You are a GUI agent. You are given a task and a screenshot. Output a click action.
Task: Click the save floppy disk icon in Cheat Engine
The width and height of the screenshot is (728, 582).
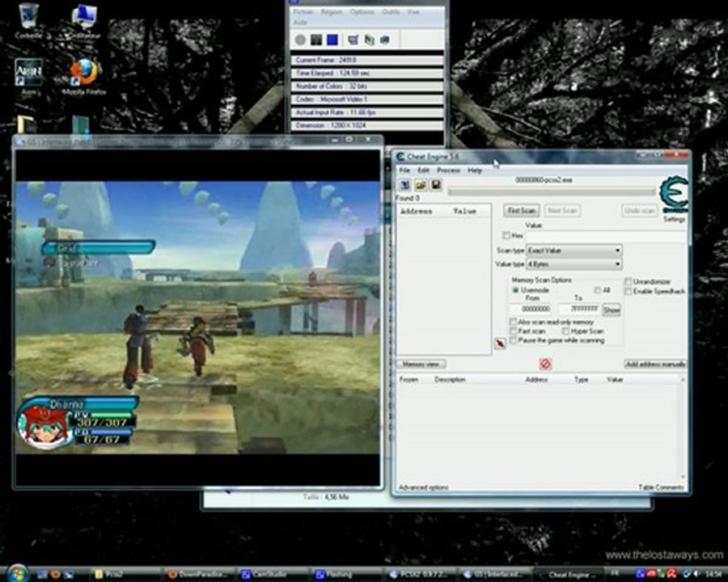(x=436, y=185)
